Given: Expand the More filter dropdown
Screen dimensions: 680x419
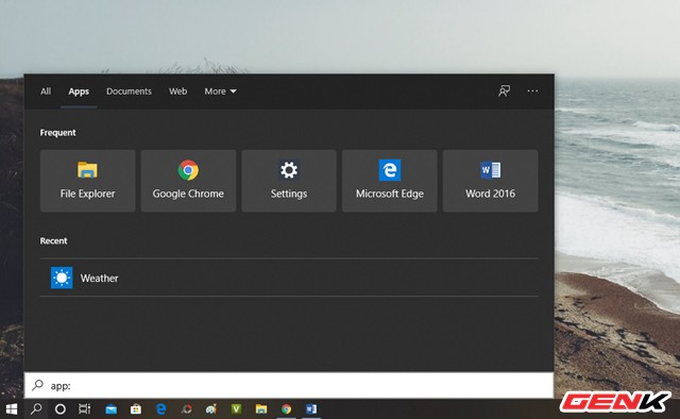Looking at the screenshot, I should [x=220, y=91].
